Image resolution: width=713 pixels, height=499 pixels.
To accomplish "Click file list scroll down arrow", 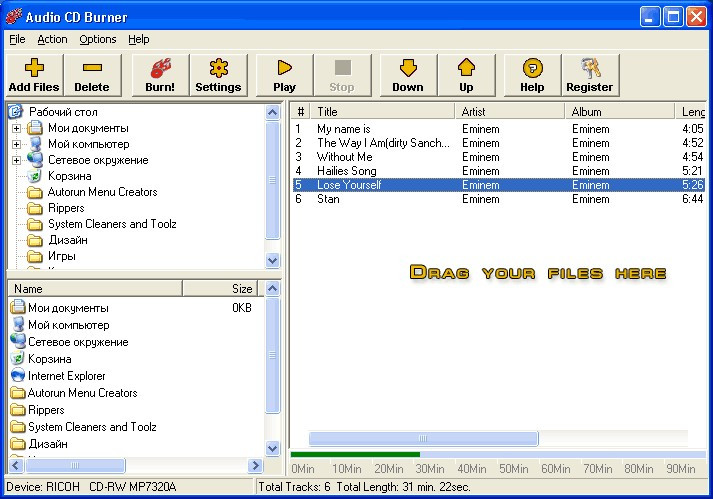I will pyautogui.click(x=272, y=448).
